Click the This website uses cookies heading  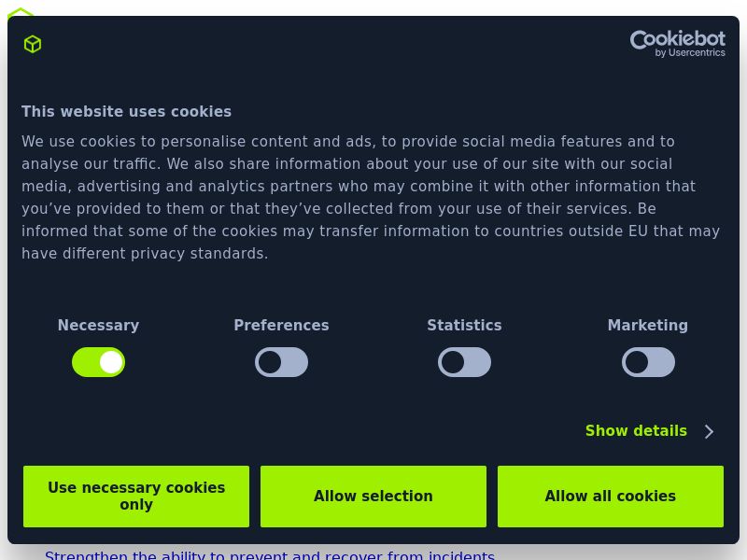click(127, 112)
